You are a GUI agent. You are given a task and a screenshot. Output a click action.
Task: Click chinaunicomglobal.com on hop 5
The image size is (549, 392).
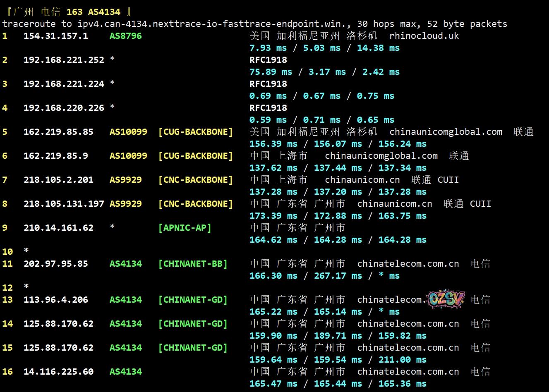446,132
